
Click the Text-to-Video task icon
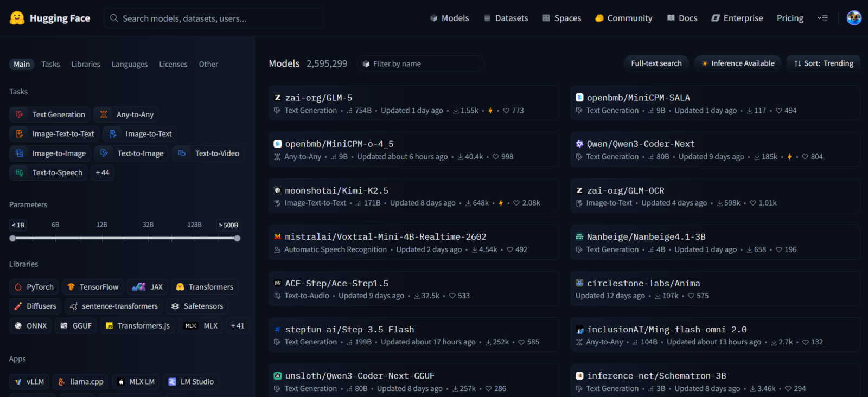(182, 153)
